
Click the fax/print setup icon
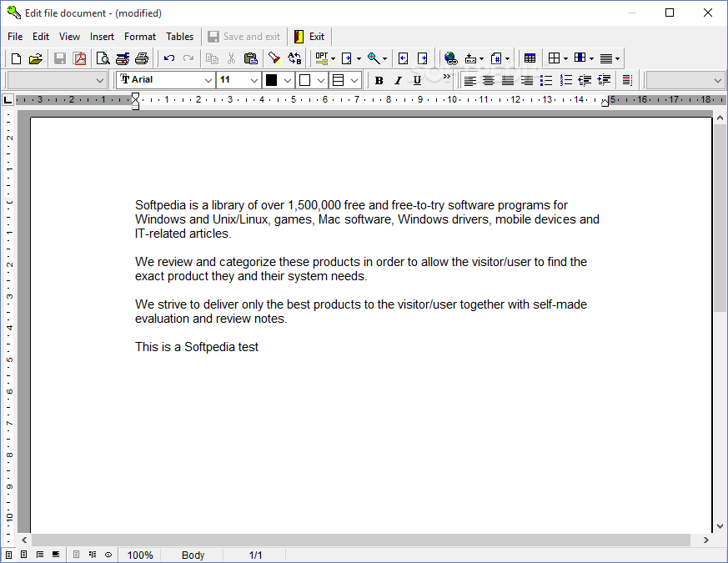pos(123,58)
